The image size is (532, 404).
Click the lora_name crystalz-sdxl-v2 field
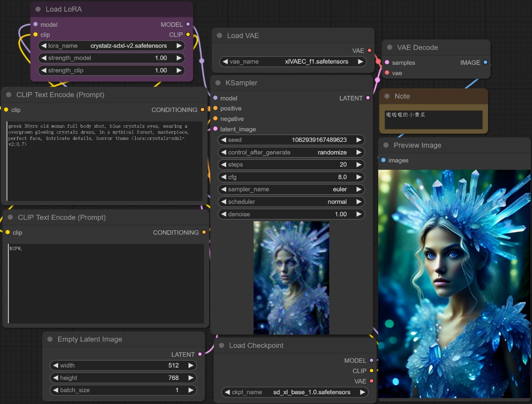point(111,46)
